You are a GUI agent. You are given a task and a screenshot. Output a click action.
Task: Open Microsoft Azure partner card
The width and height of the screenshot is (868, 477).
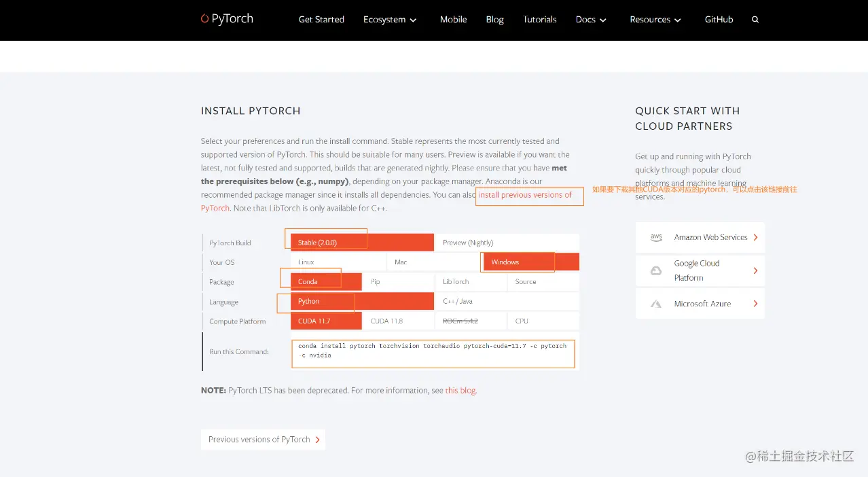(x=700, y=304)
